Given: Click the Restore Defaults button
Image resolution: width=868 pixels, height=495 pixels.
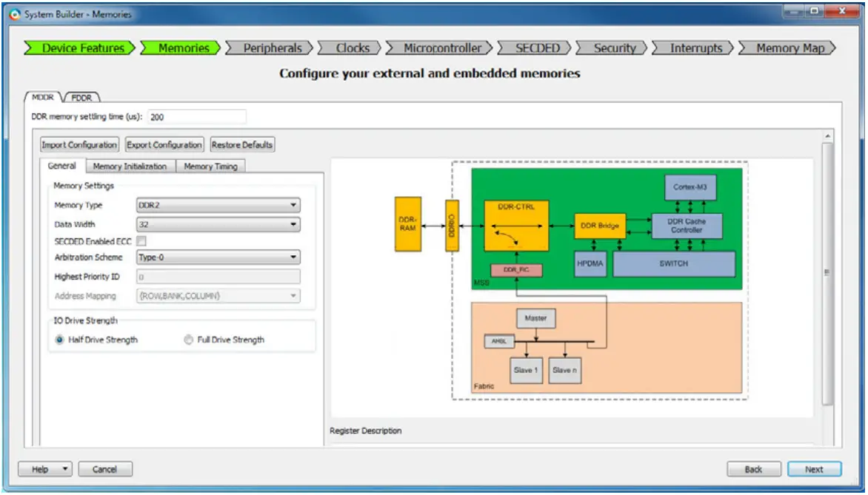Looking at the screenshot, I should click(244, 144).
